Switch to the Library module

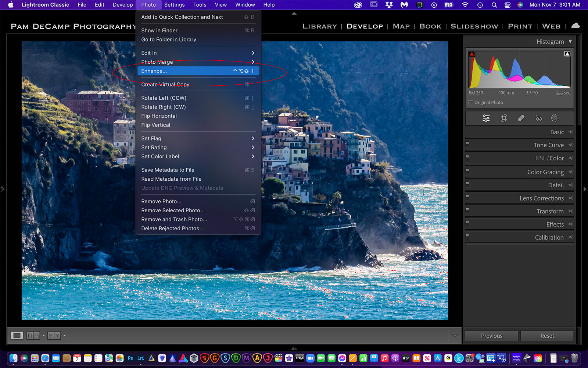[x=319, y=26]
